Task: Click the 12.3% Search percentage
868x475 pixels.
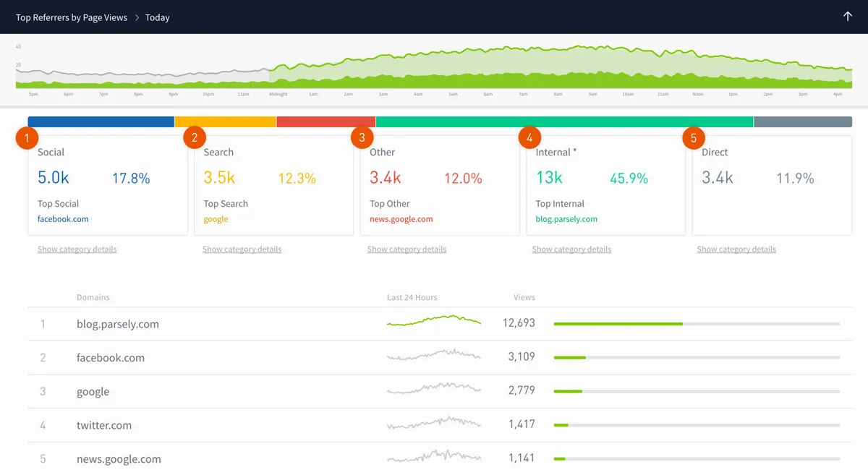Action: tap(297, 178)
